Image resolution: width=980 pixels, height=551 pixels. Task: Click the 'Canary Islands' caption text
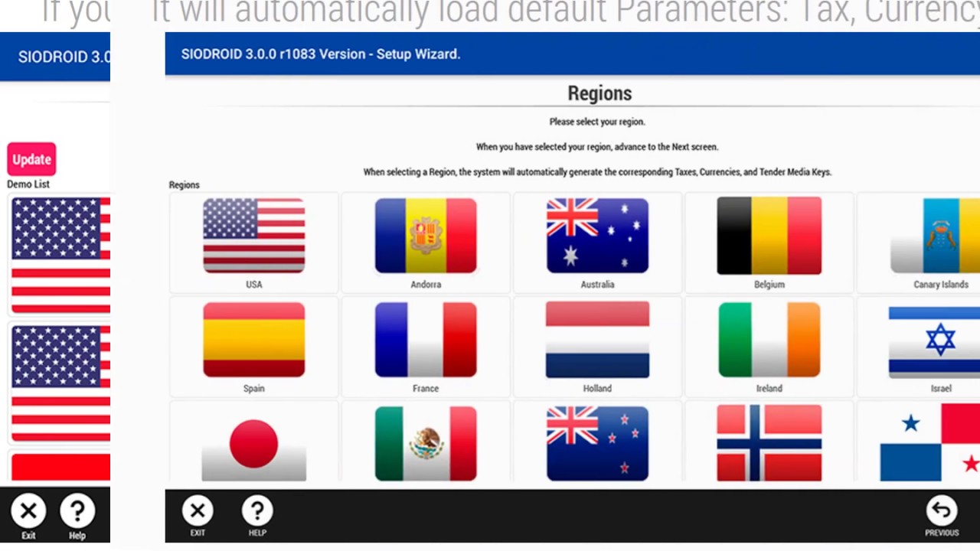(x=941, y=285)
